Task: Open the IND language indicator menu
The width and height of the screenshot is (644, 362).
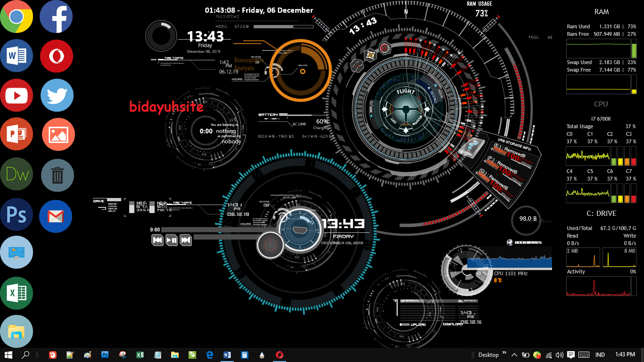Action: [600, 354]
